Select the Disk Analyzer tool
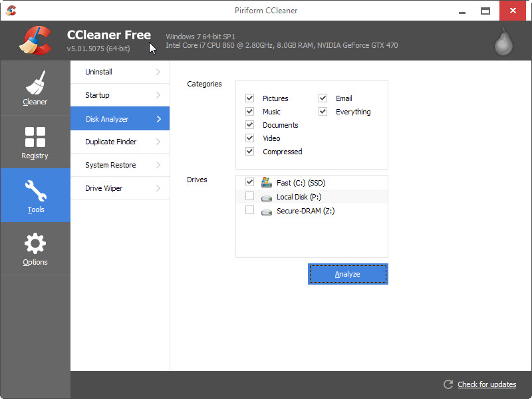Viewport: 532px width, 399px height. (120, 118)
